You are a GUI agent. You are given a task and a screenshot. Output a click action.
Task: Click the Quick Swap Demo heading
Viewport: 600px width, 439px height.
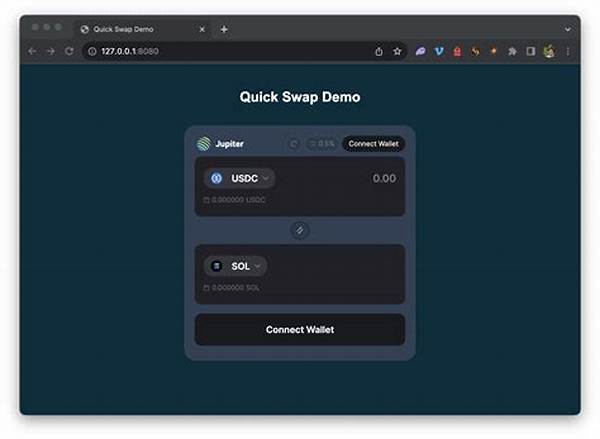(x=300, y=97)
